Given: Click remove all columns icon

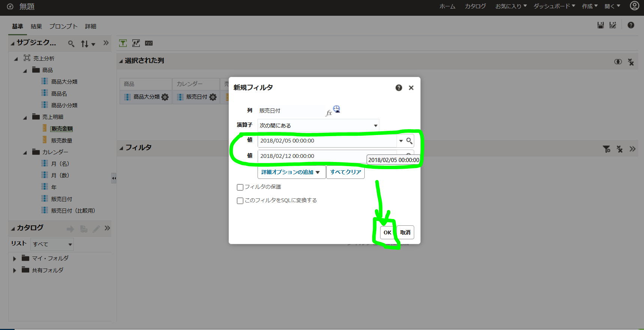Looking at the screenshot, I should (631, 62).
